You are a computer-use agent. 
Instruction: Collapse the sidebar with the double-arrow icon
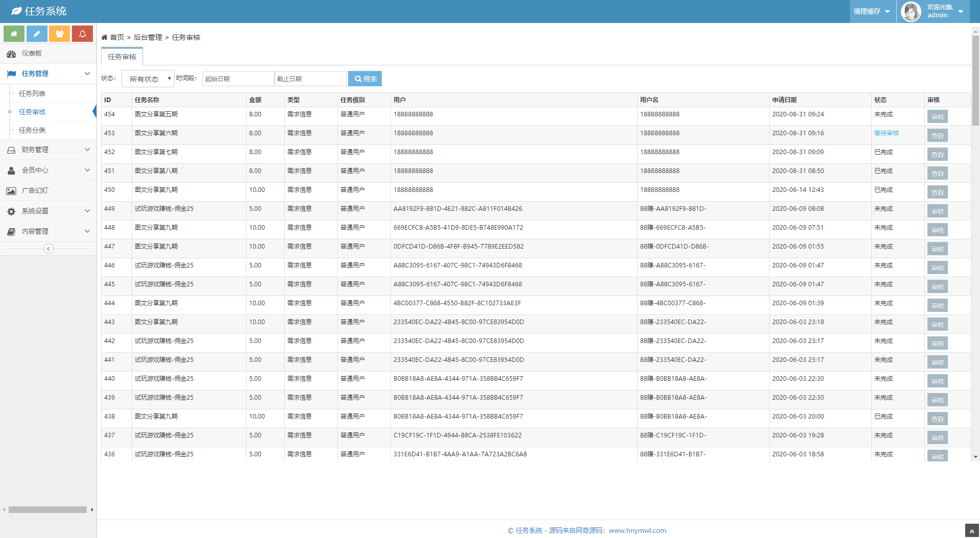(48, 249)
